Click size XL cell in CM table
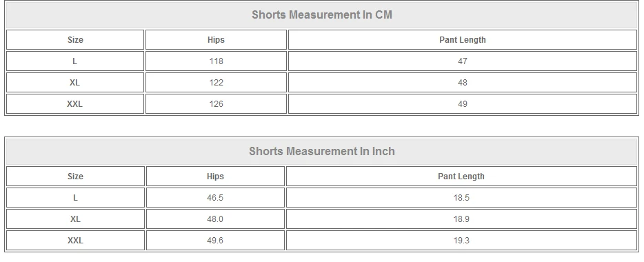 [75, 83]
